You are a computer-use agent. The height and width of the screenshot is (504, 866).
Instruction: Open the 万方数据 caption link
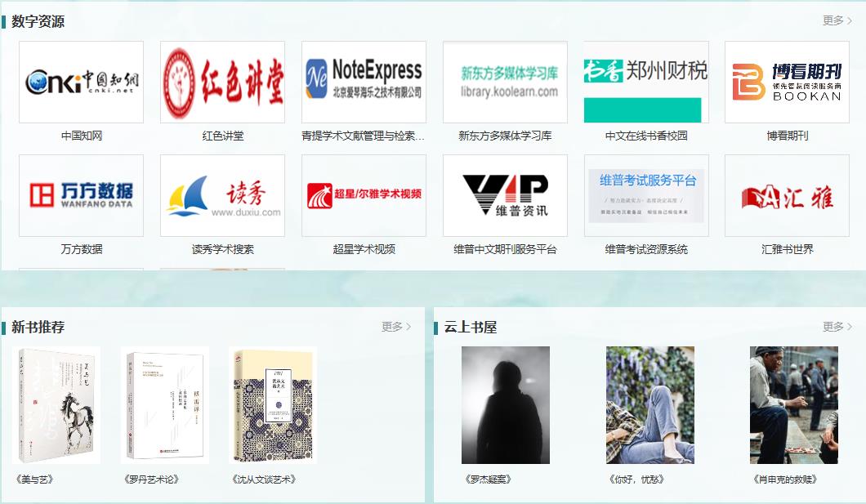click(x=82, y=249)
